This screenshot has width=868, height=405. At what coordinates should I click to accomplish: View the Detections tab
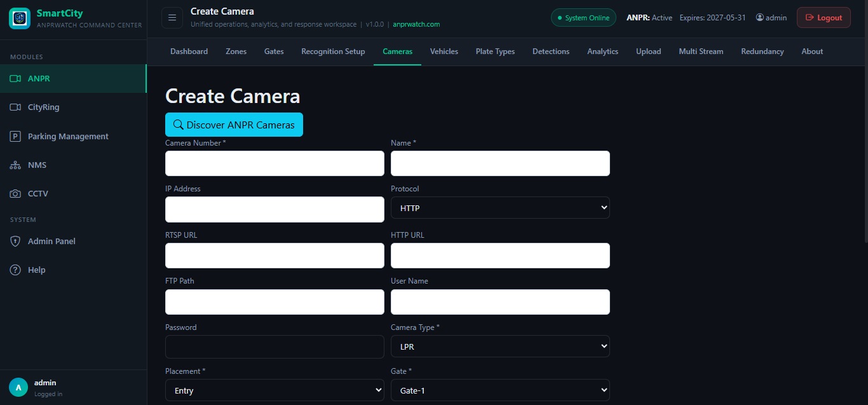click(551, 51)
